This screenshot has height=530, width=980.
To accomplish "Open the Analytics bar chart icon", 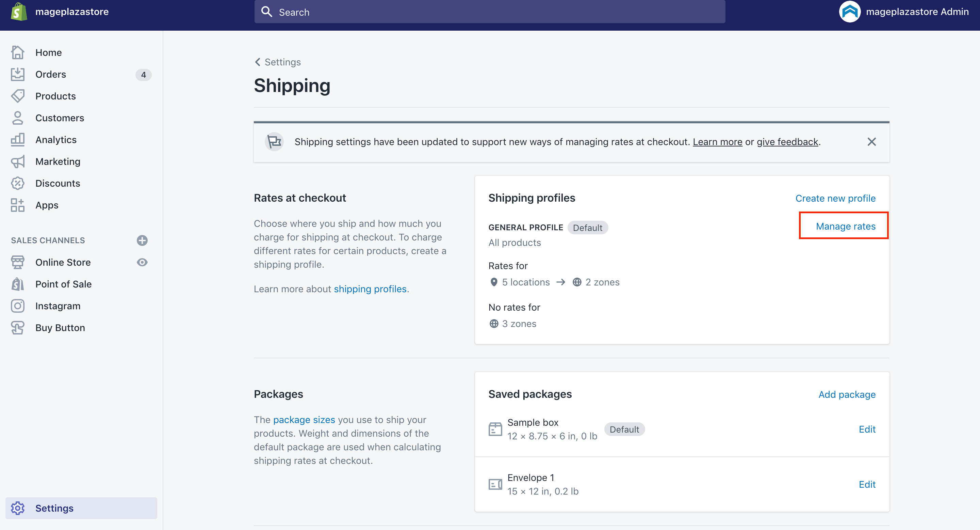I will coord(18,139).
